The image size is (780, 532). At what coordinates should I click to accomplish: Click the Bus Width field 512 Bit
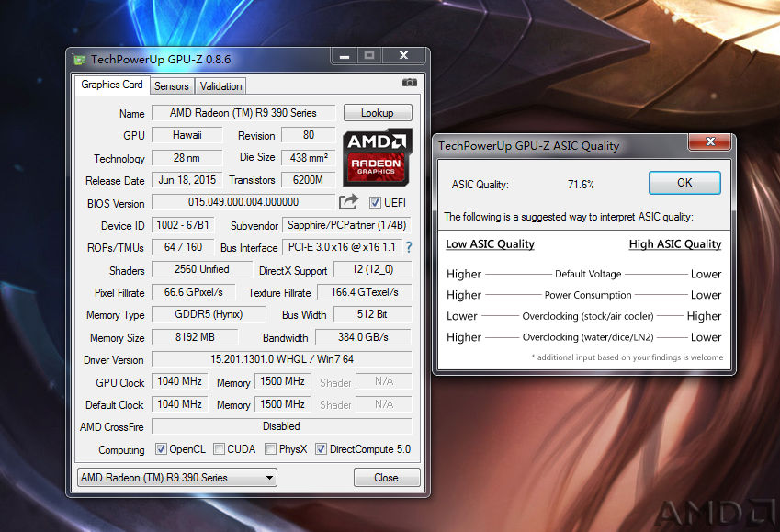(x=373, y=314)
